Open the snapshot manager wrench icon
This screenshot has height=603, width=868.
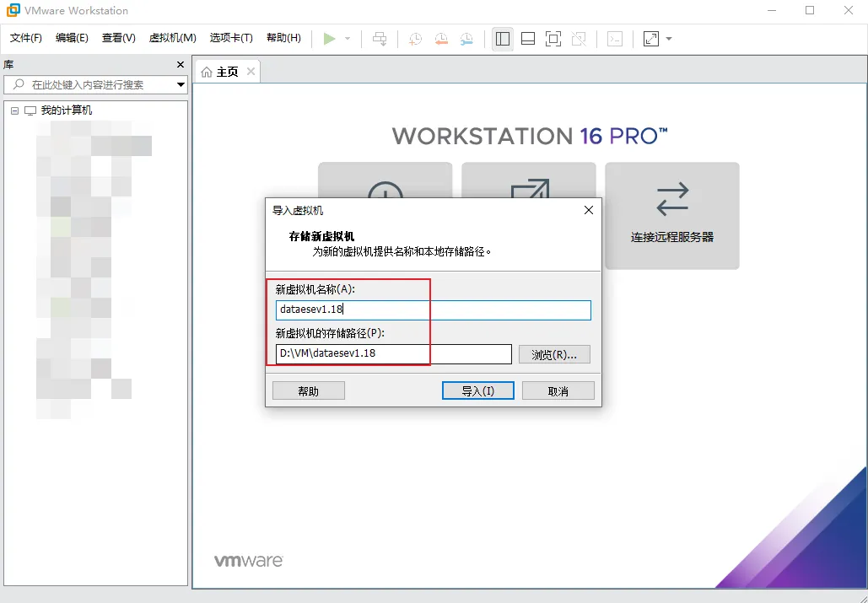point(466,39)
